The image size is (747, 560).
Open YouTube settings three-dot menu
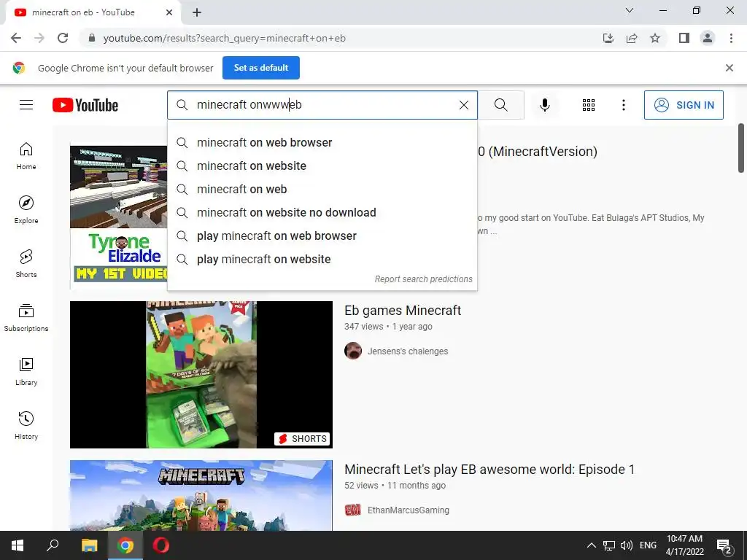pos(623,105)
